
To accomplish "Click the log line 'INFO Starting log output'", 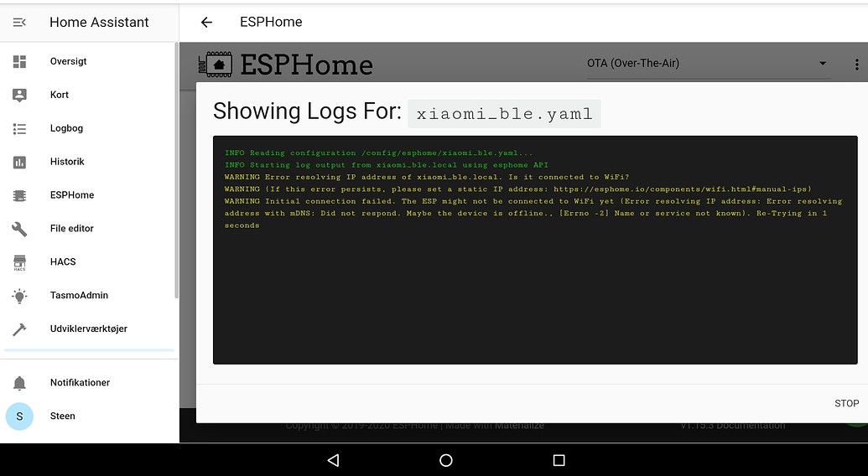I will [x=387, y=165].
